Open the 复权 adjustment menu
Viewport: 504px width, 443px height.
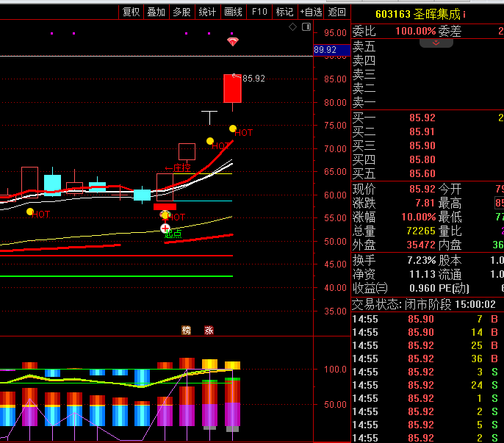click(132, 12)
